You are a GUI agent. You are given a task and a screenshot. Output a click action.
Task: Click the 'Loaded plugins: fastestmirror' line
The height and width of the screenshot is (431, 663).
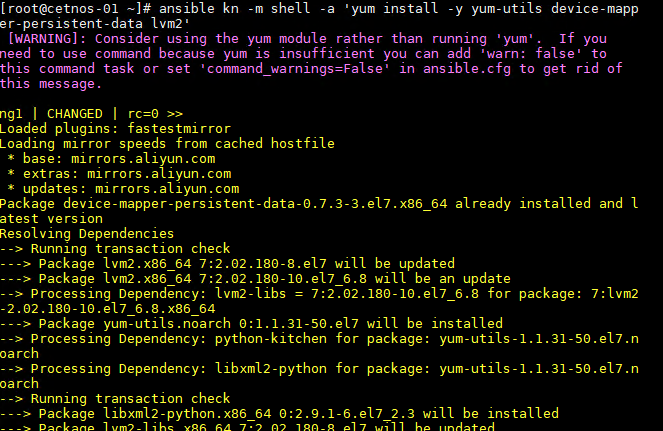(115, 128)
